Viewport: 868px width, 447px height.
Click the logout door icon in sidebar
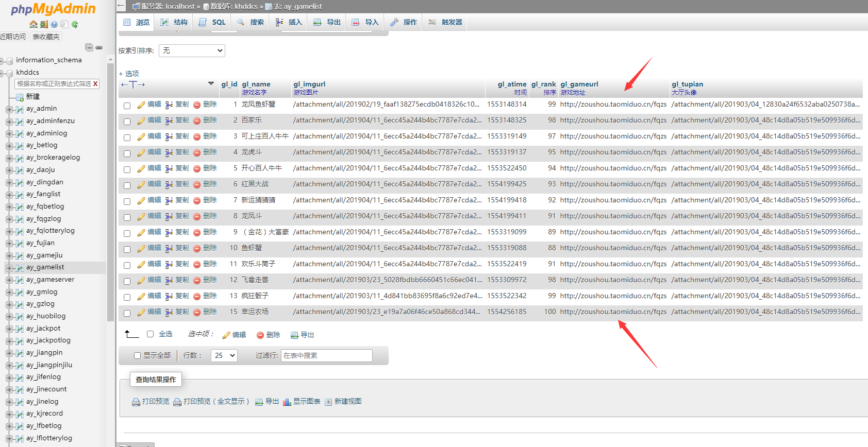tap(44, 24)
